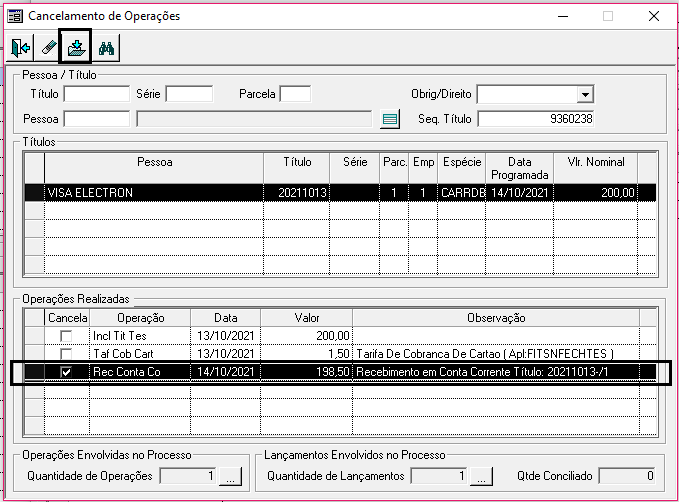Click the eraser clear toolbar icon
This screenshot has height=502, width=679.
(48, 48)
